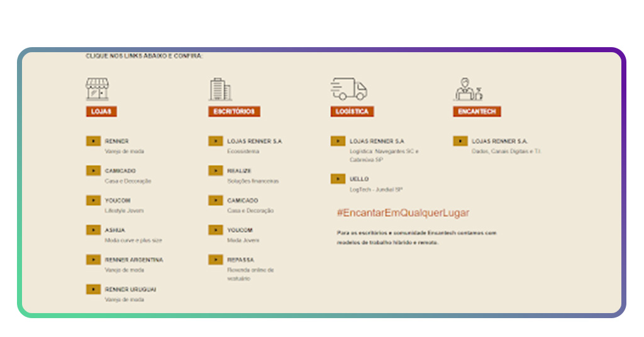Click the arrow icon beside Ashua
The width and height of the screenshot is (644, 337).
pyautogui.click(x=94, y=230)
